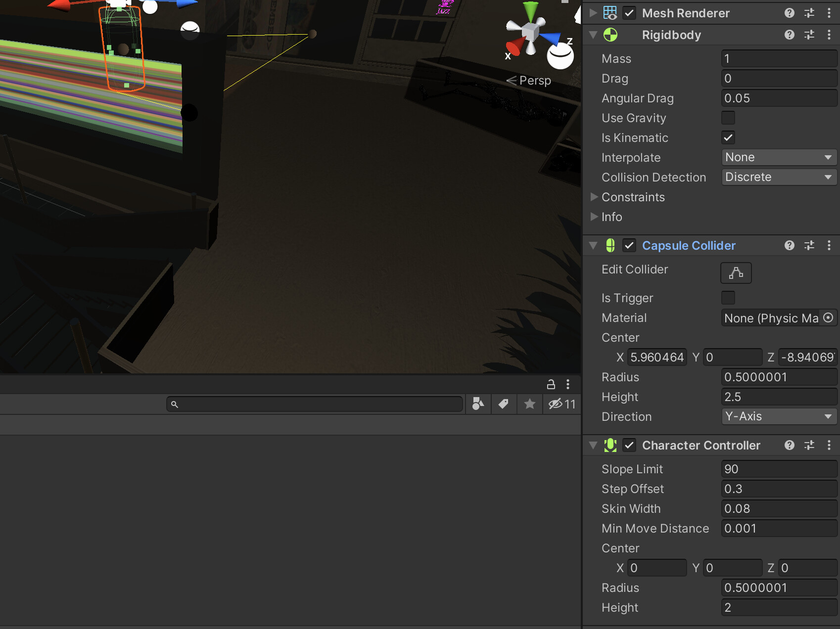This screenshot has width=840, height=629.
Task: Open the Rigidbody help documentation icon
Action: [789, 35]
